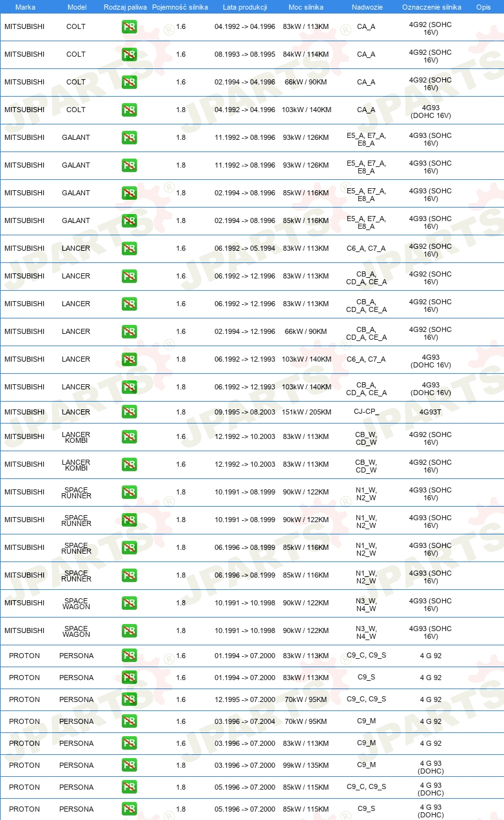Click the 66kW / 90KM cell in LANCER row
Screen dimensions: 504x820
click(305, 332)
